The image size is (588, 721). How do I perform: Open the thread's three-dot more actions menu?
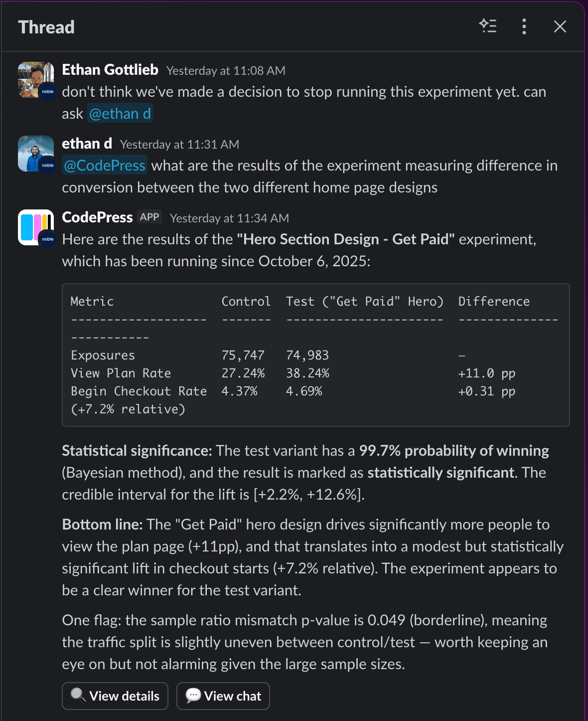click(524, 27)
